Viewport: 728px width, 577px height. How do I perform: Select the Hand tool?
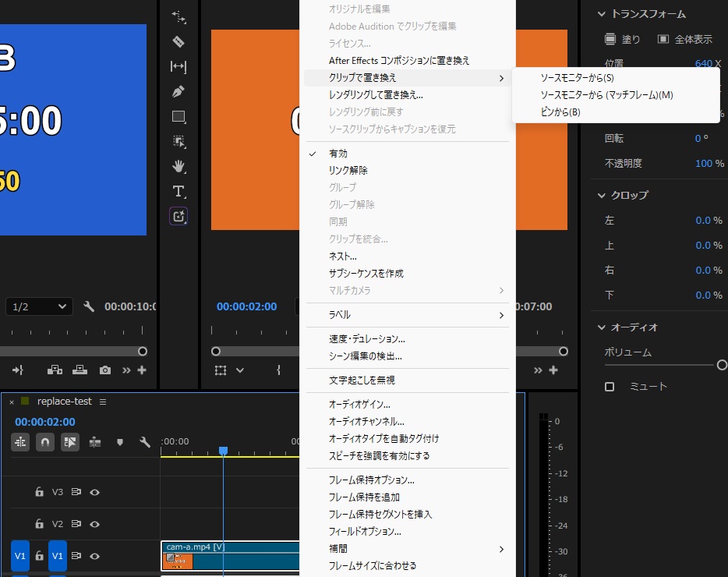tap(178, 166)
